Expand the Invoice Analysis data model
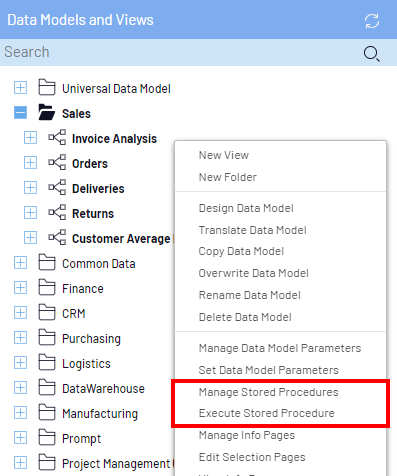 [x=30, y=137]
